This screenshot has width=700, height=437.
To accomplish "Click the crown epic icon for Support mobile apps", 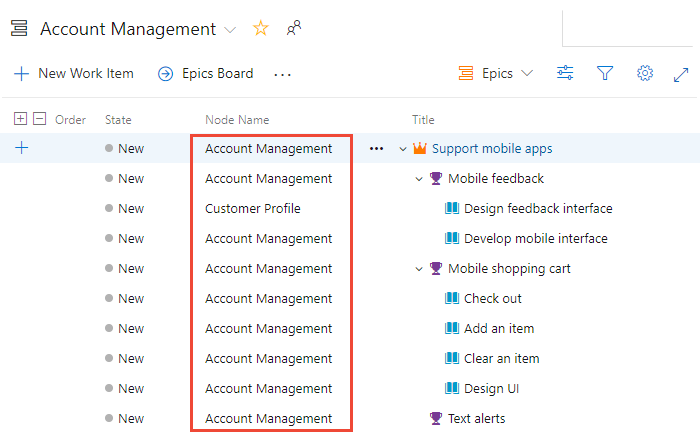I will 420,148.
